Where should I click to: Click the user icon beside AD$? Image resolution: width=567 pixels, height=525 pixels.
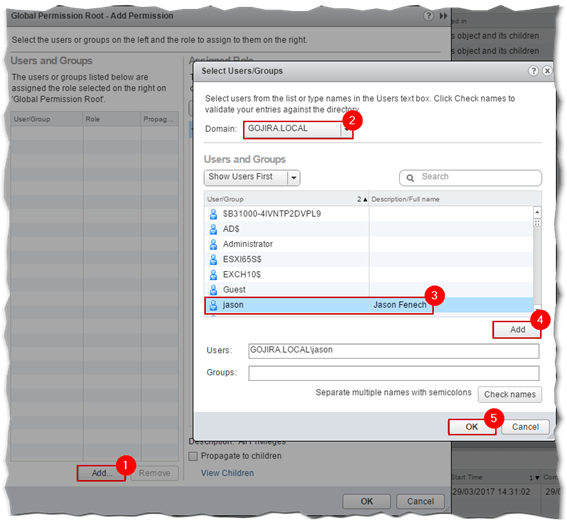[213, 229]
